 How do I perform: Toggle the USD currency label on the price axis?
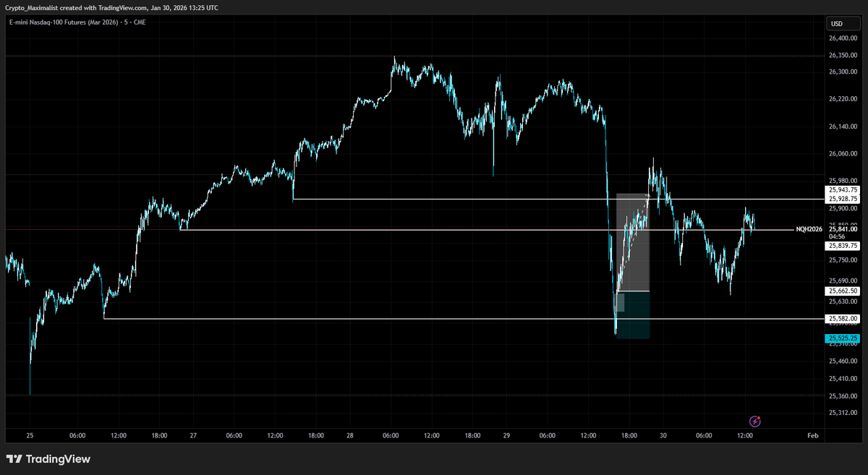pos(843,23)
